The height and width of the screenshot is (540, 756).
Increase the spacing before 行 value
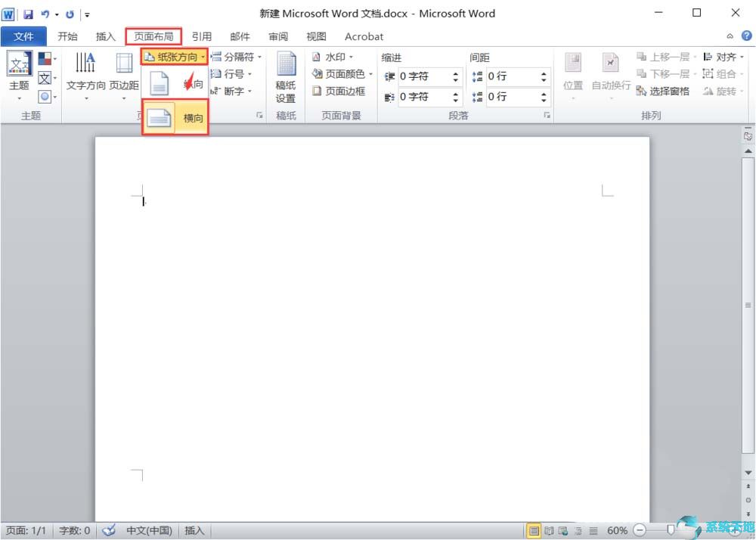(x=544, y=73)
